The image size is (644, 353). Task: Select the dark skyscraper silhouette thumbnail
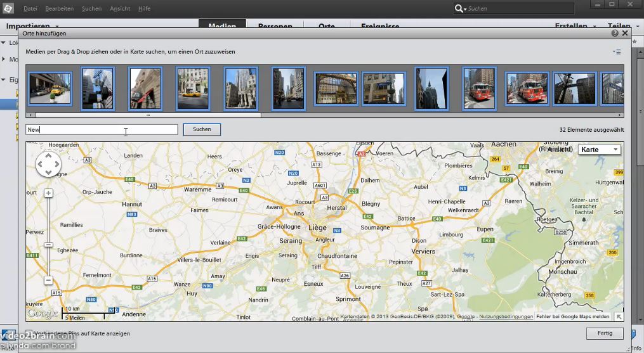click(431, 89)
